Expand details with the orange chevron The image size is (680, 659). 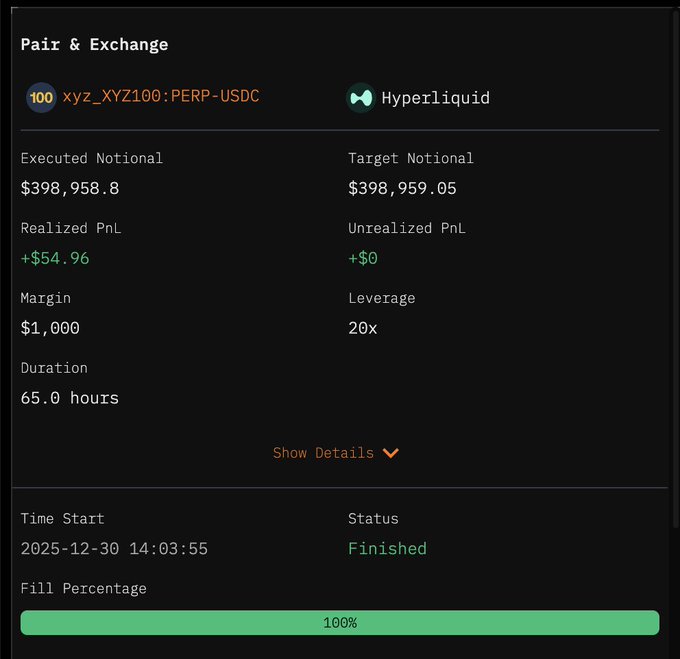point(391,453)
